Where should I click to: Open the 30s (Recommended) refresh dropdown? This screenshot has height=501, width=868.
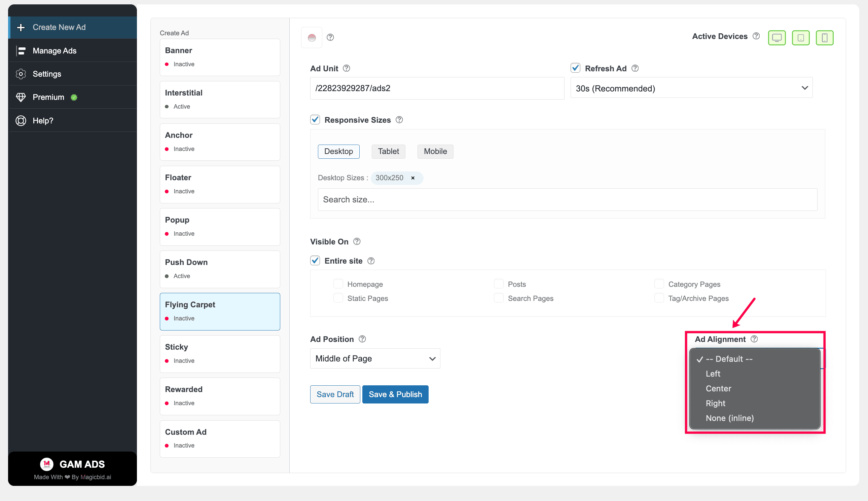point(691,88)
